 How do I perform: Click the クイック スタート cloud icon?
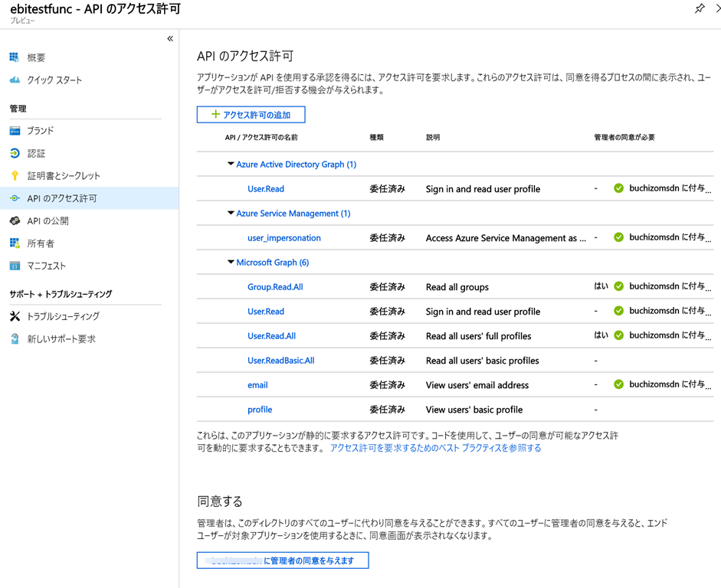coord(15,80)
